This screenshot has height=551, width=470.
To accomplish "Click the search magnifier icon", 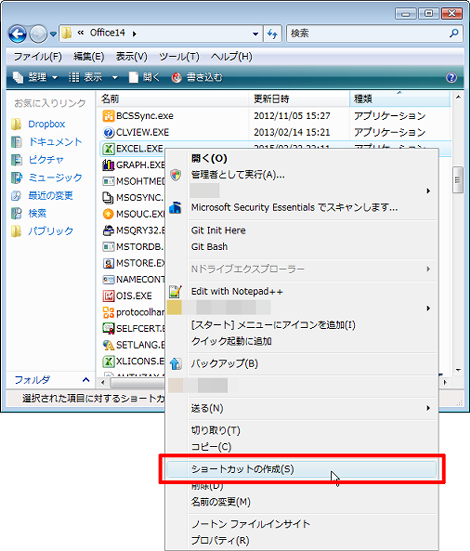I will pyautogui.click(x=454, y=33).
